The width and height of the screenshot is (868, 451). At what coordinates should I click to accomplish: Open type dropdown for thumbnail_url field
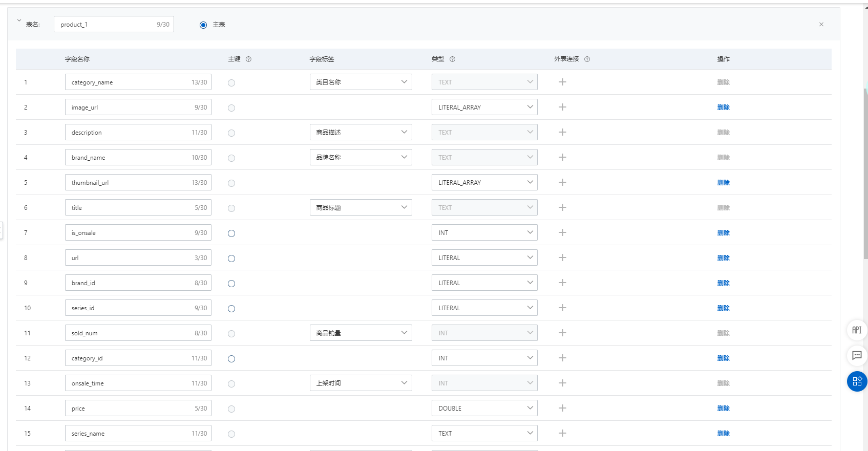point(484,183)
